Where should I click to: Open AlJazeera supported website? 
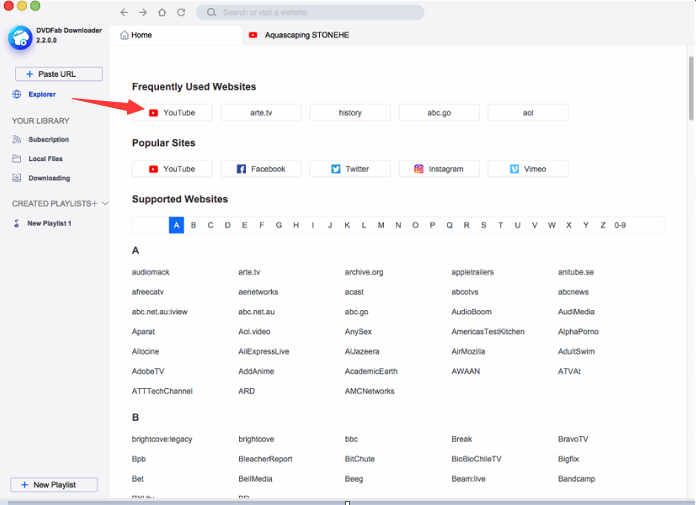362,351
